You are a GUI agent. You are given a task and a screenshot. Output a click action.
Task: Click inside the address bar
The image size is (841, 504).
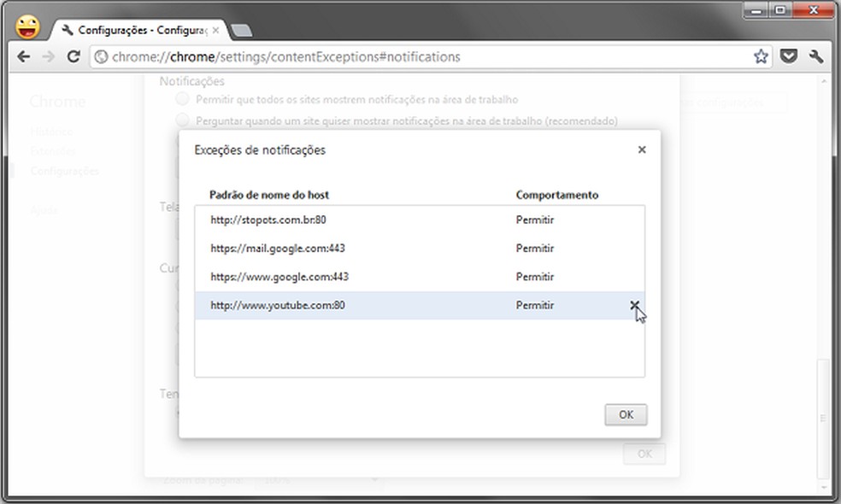click(x=342, y=56)
